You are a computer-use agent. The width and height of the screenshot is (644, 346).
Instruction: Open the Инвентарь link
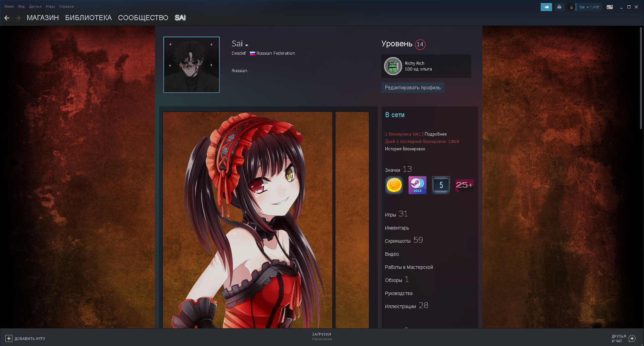click(x=397, y=228)
